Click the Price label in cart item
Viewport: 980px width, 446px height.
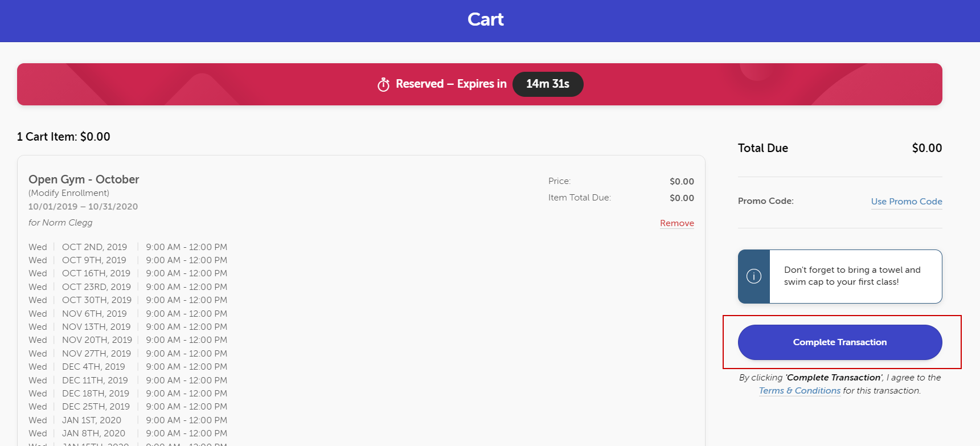[x=559, y=181]
